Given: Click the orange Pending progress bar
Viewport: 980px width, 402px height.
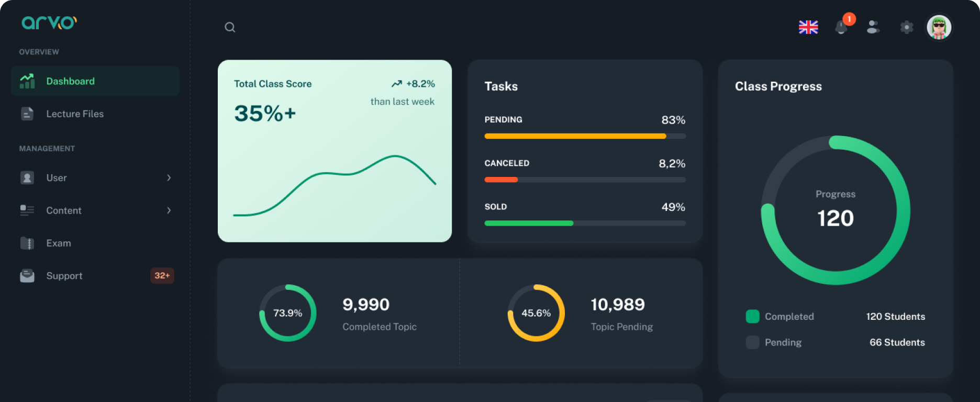Looking at the screenshot, I should [575, 136].
